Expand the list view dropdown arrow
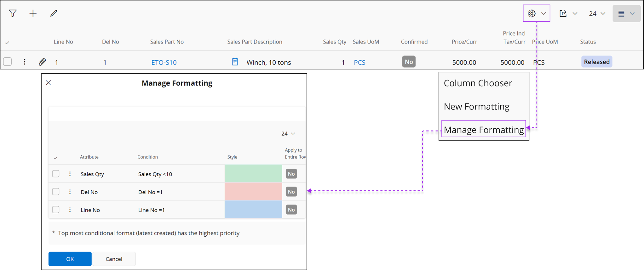 pyautogui.click(x=632, y=14)
